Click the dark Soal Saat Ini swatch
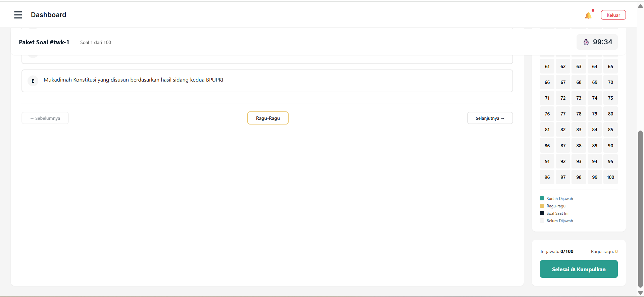Image resolution: width=644 pixels, height=297 pixels. click(542, 213)
